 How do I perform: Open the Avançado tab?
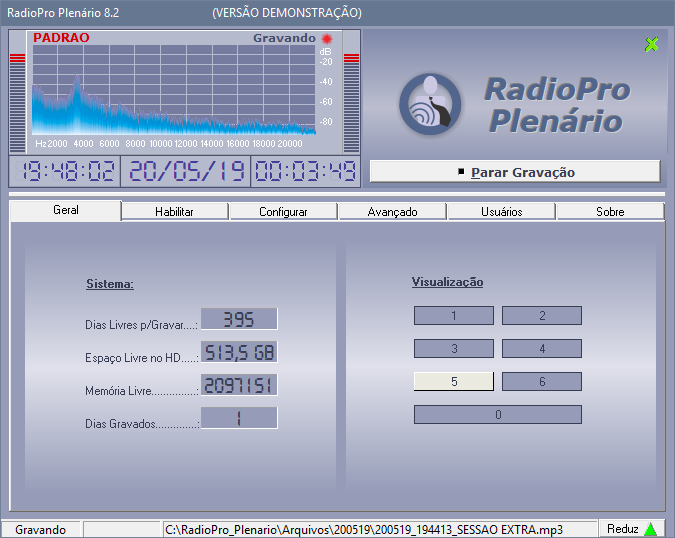point(392,212)
